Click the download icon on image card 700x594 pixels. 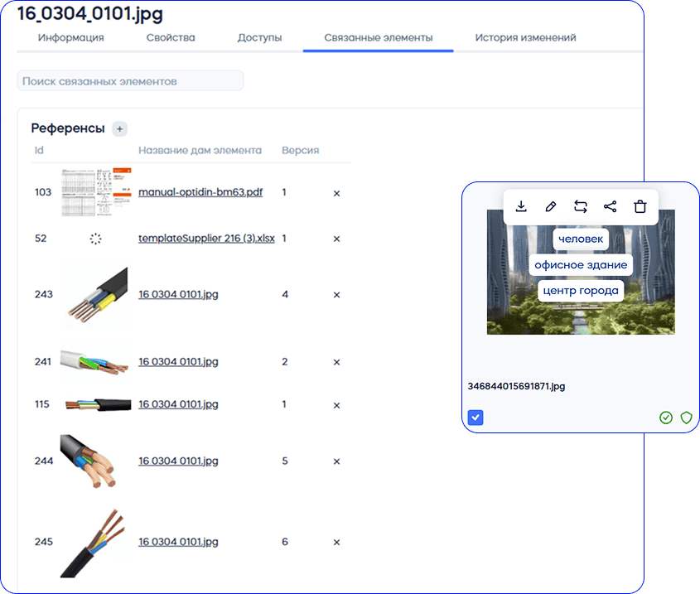tap(521, 206)
